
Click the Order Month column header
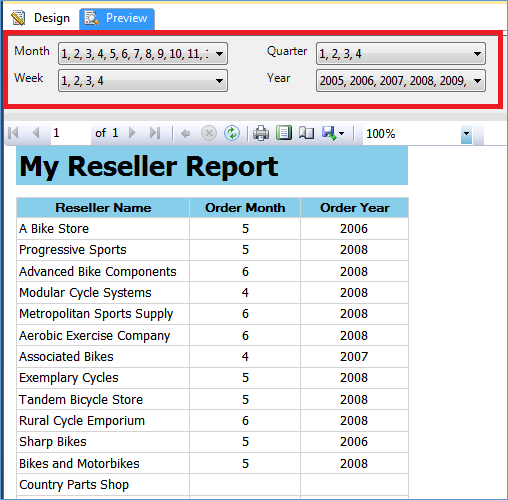click(245, 208)
